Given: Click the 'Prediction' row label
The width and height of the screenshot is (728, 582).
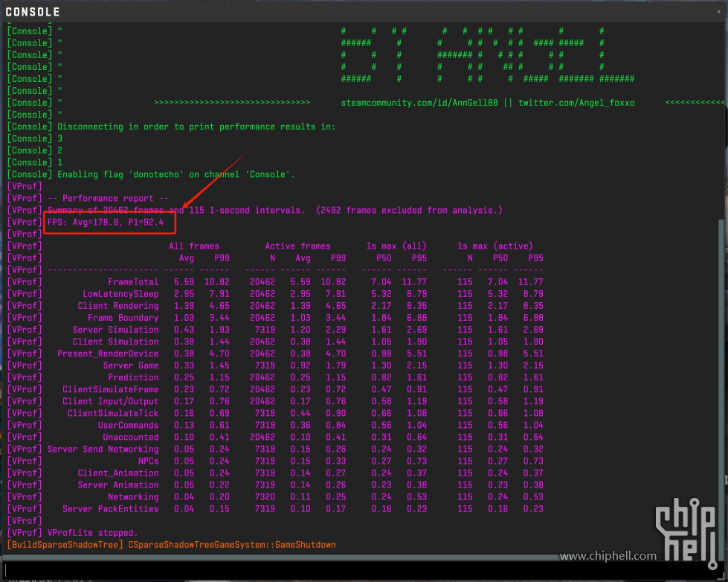Looking at the screenshot, I should pyautogui.click(x=133, y=377).
